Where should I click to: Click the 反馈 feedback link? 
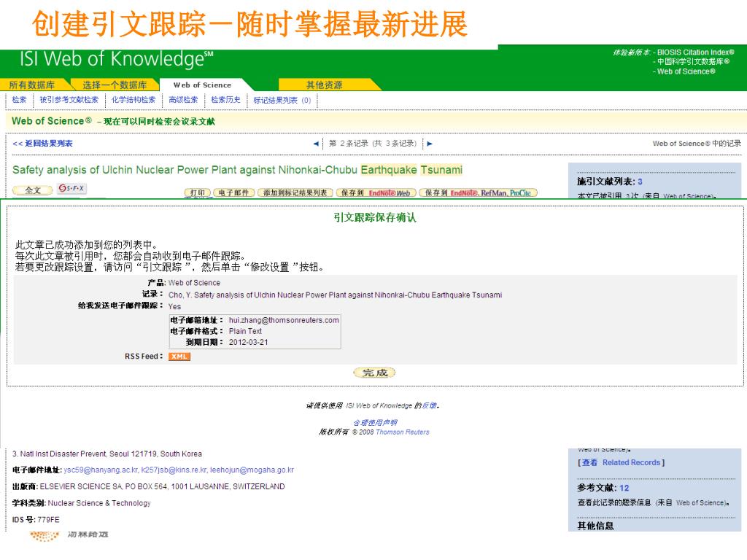(429, 405)
